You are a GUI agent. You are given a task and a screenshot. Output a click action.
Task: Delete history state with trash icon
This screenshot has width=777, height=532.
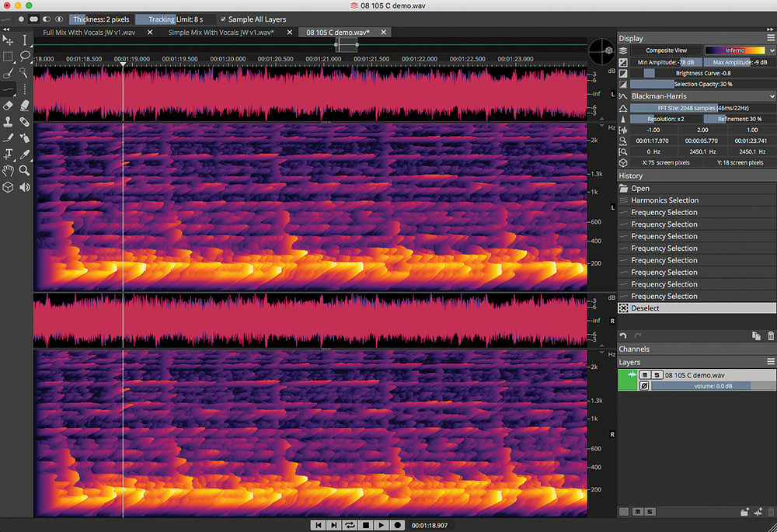pyautogui.click(x=771, y=336)
